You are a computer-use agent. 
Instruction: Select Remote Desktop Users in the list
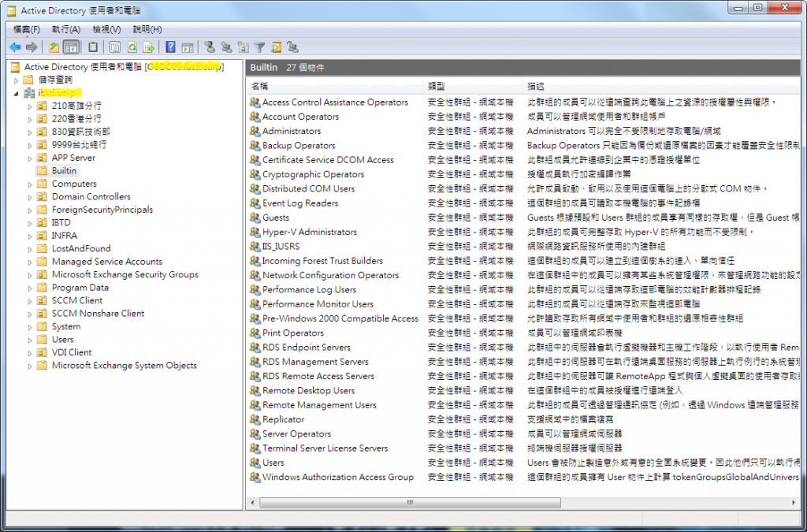(308, 390)
